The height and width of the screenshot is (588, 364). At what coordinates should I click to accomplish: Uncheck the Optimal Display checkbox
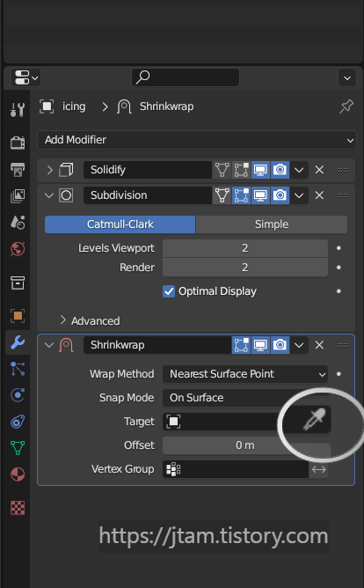[x=169, y=291]
